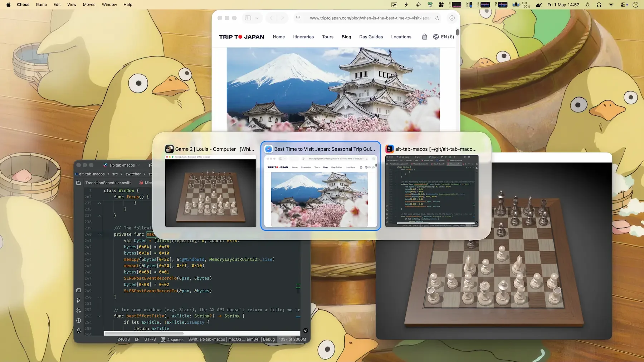Open the Problems icon in IDE sidebar
The image size is (644, 362).
(x=79, y=321)
